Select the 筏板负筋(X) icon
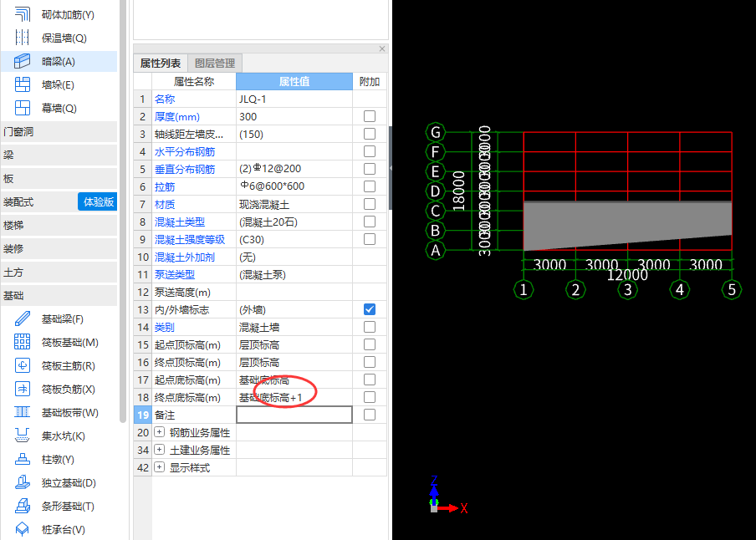 (x=23, y=389)
